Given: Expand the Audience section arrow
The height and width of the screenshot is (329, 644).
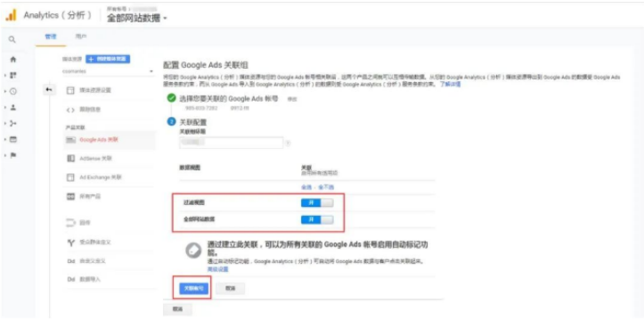Looking at the screenshot, I should click(x=5, y=108).
